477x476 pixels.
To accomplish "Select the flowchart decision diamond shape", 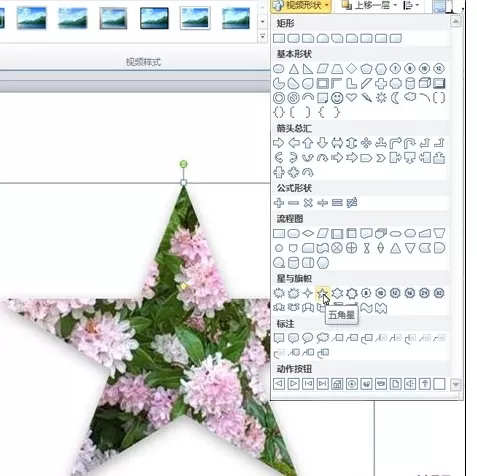I will (x=308, y=233).
